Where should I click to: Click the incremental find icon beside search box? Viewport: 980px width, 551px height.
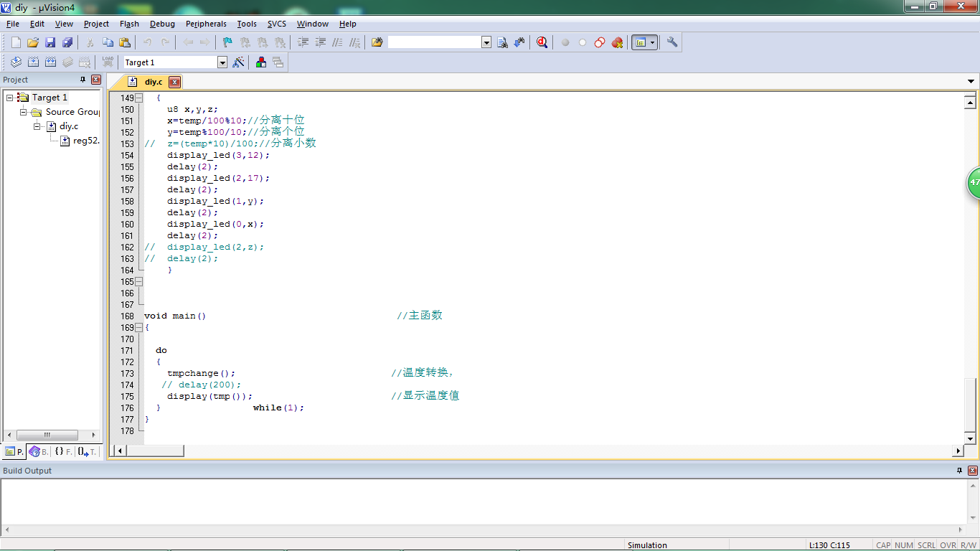click(519, 42)
